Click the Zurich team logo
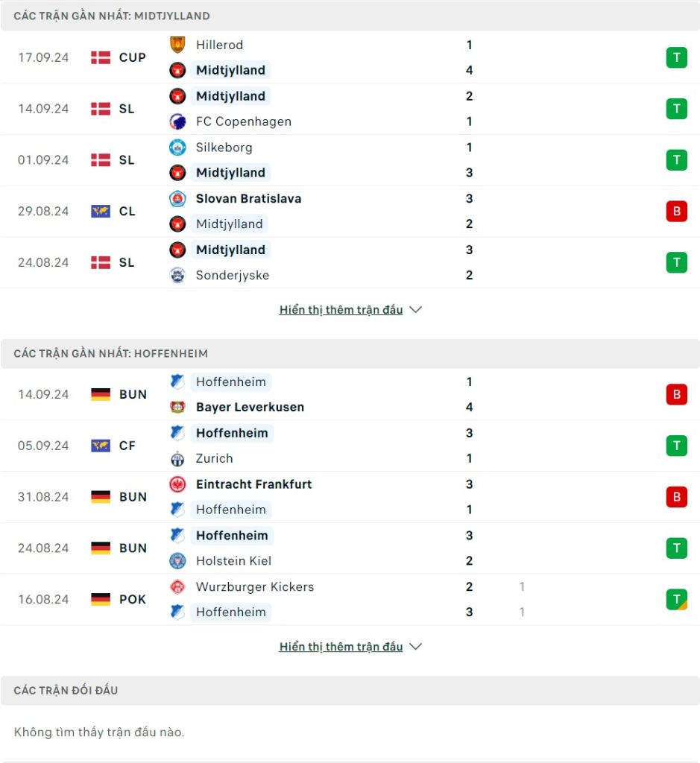Image resolution: width=700 pixels, height=763 pixels. click(x=177, y=458)
